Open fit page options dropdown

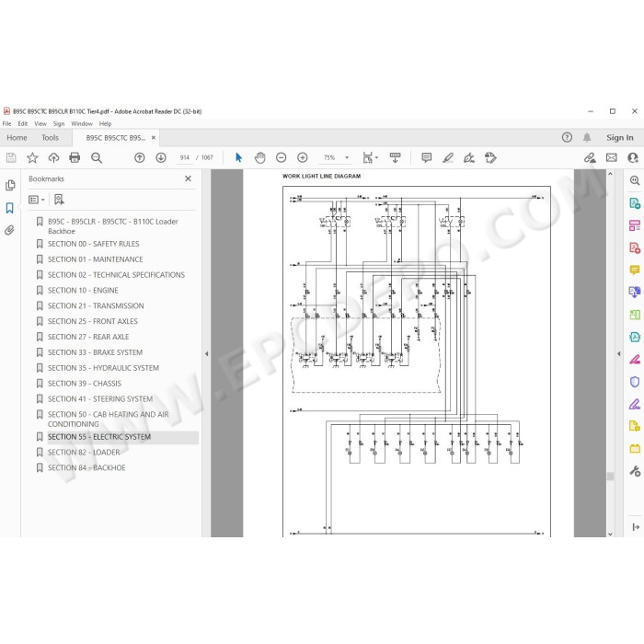[x=370, y=157]
